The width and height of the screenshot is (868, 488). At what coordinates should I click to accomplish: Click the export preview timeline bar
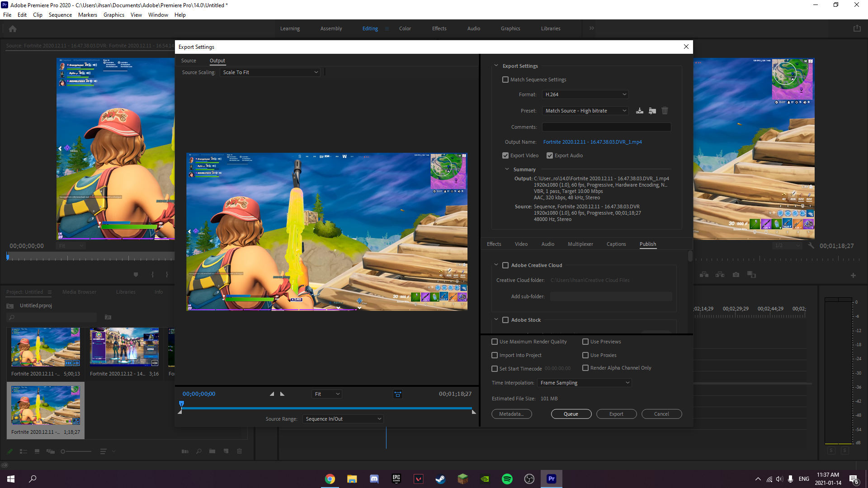(x=325, y=408)
